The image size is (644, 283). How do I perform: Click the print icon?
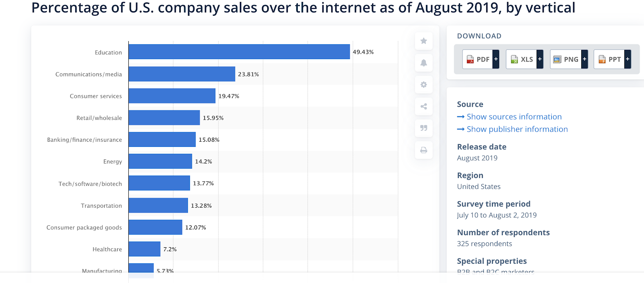[x=423, y=150]
